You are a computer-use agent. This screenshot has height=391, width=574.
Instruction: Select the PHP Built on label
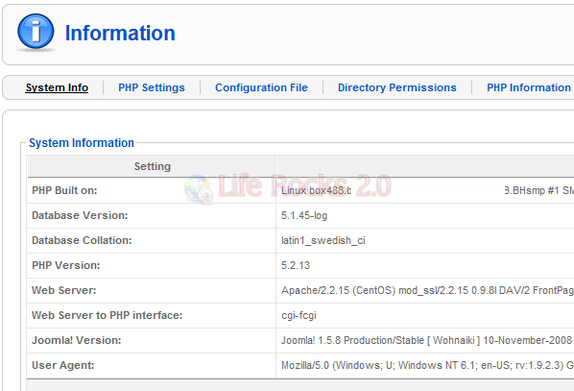pos(64,190)
